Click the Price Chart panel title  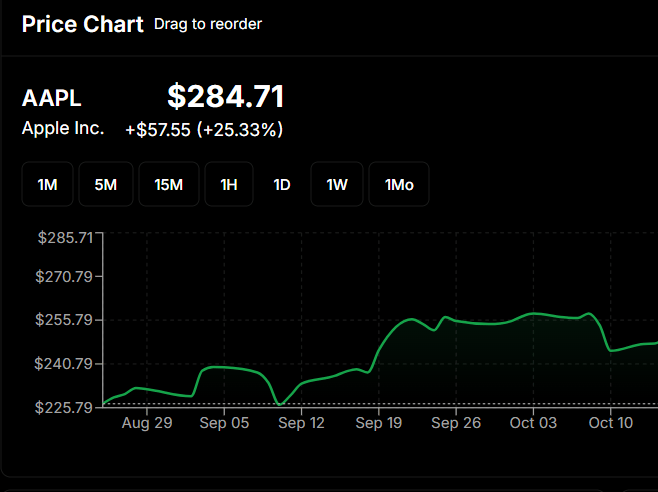pos(83,24)
